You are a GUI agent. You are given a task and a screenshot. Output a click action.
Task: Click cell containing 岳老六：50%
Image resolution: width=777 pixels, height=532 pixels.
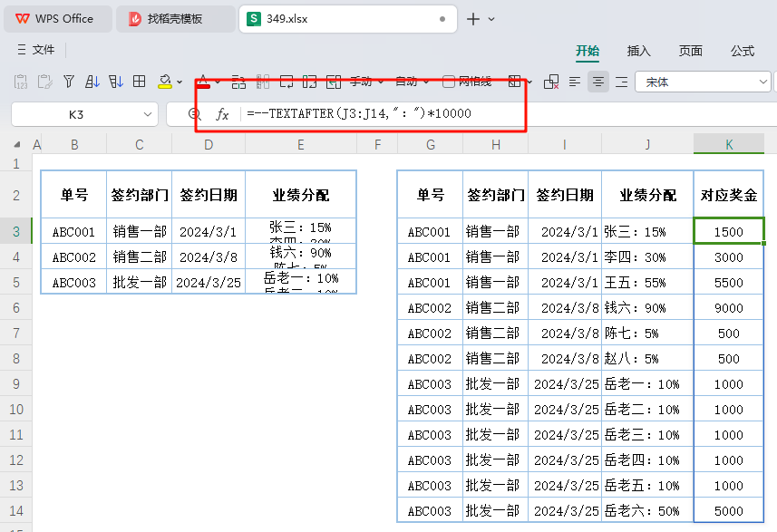tap(647, 510)
